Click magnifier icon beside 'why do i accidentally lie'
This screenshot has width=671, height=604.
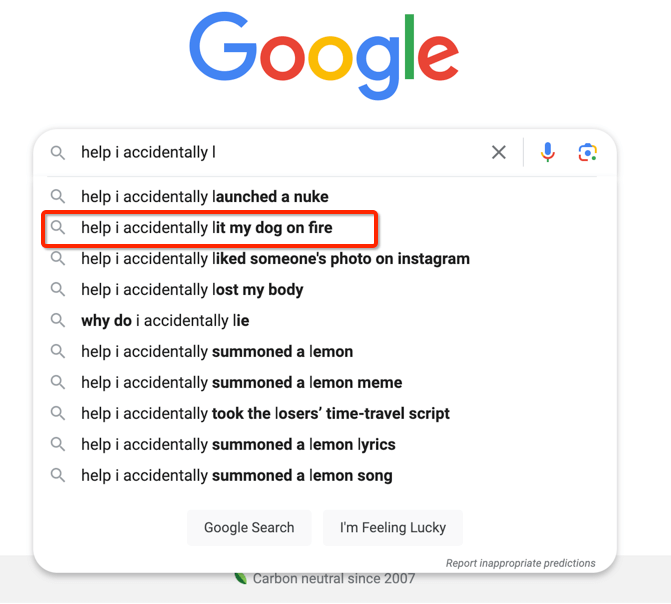[58, 320]
